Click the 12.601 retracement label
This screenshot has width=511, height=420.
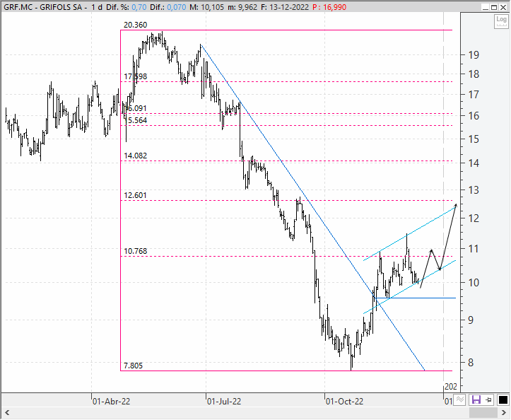click(x=135, y=195)
